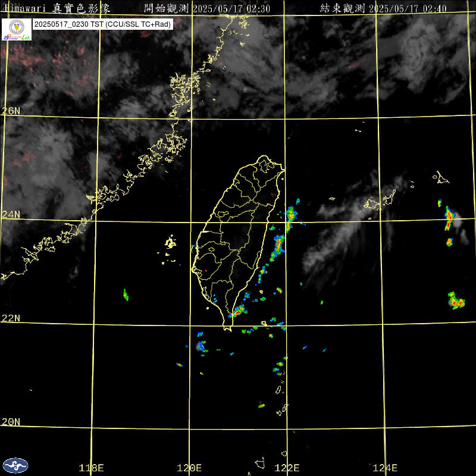The image size is (476, 476).
Task: Click the image label 20250517_0230 TST (CCU/SSL TC+Rad)
Action: [x=102, y=24]
